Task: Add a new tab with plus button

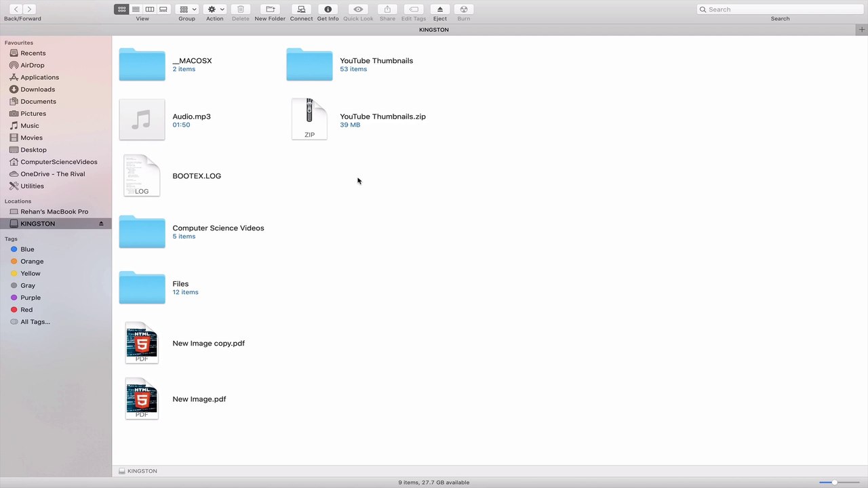Action: (x=862, y=30)
